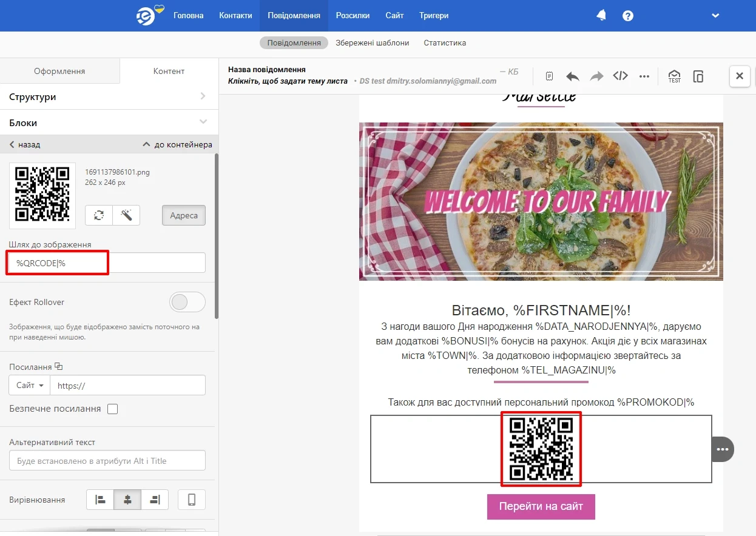Check the Безпечне посилання checkbox
The image size is (756, 536).
(112, 409)
